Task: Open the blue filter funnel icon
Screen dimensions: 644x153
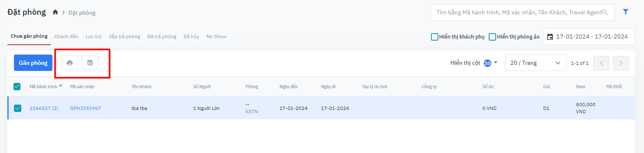Action: tap(626, 12)
